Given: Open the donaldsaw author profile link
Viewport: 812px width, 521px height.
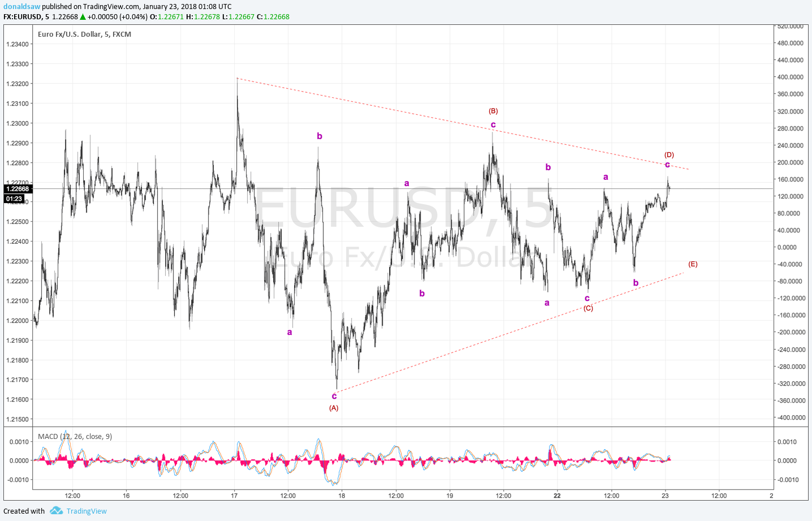Looking at the screenshot, I should (x=21, y=7).
